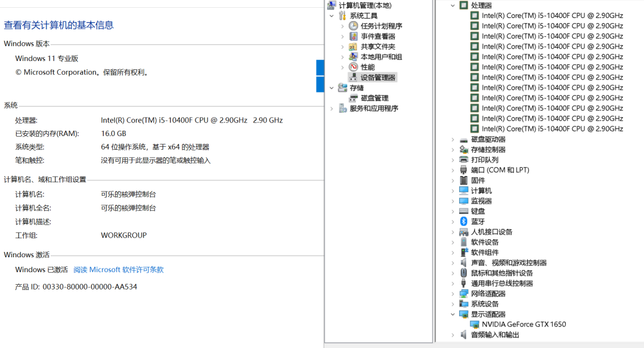Select the 设备管理器 tree item label
Screen dimensions: 644x348
click(378, 78)
